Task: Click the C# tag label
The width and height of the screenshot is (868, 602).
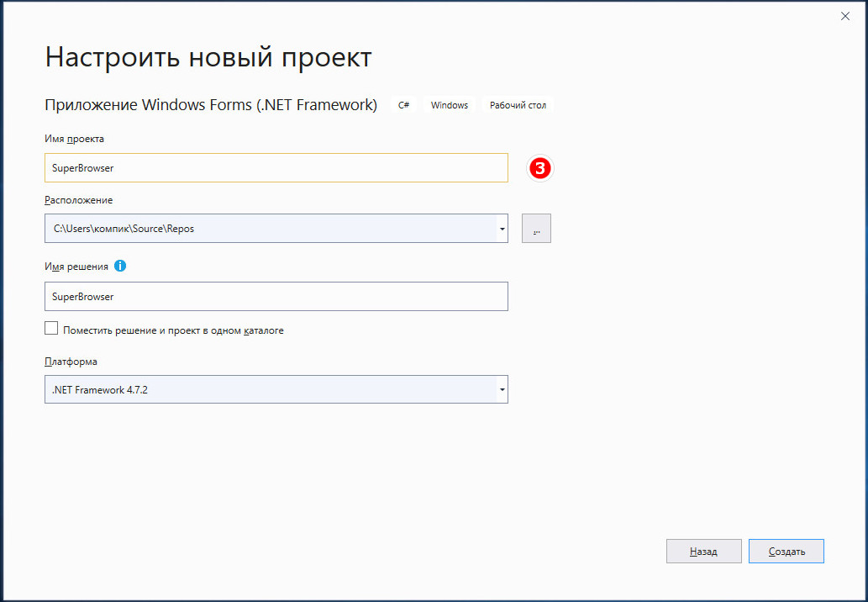Action: [403, 105]
